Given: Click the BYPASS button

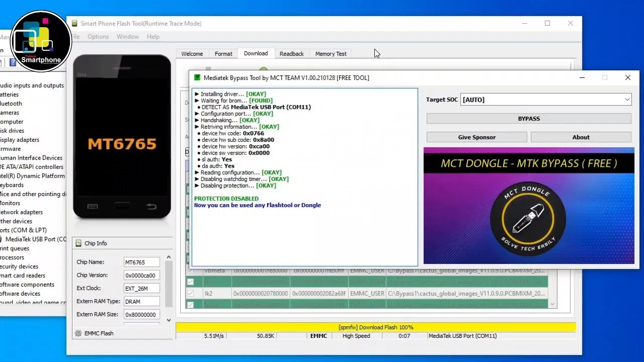Looking at the screenshot, I should 529,119.
